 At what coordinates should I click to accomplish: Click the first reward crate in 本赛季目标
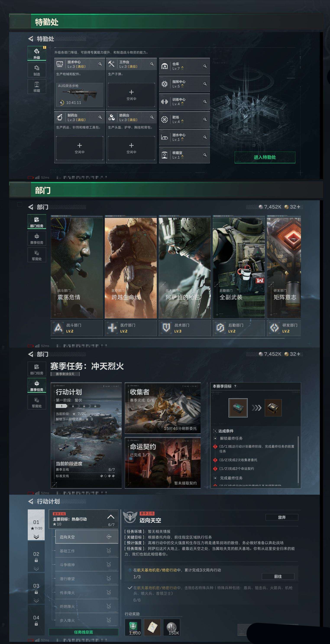point(238,408)
